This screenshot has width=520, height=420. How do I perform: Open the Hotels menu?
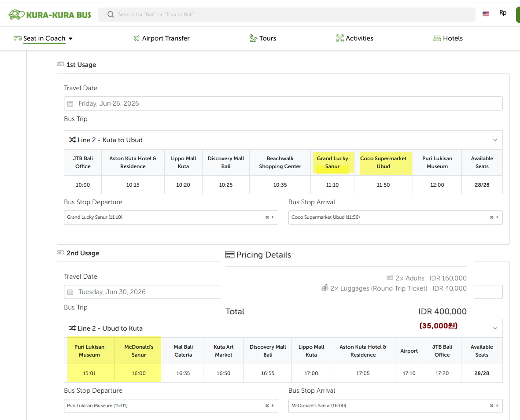click(x=448, y=38)
